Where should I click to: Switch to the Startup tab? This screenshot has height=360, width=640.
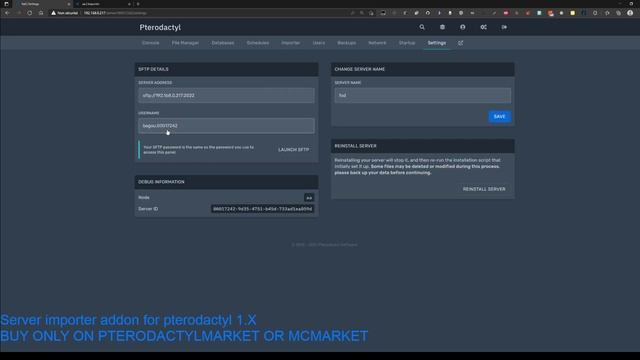click(407, 43)
